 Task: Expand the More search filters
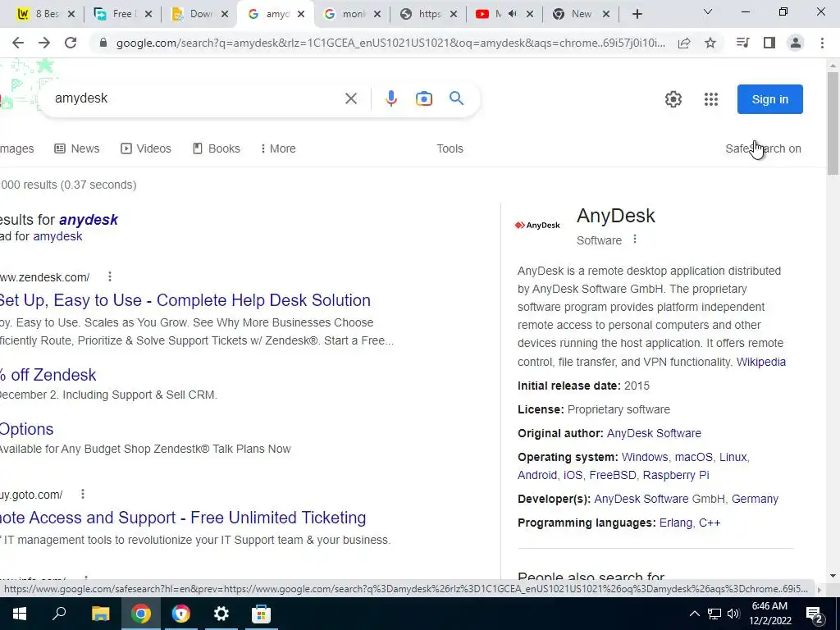click(278, 148)
